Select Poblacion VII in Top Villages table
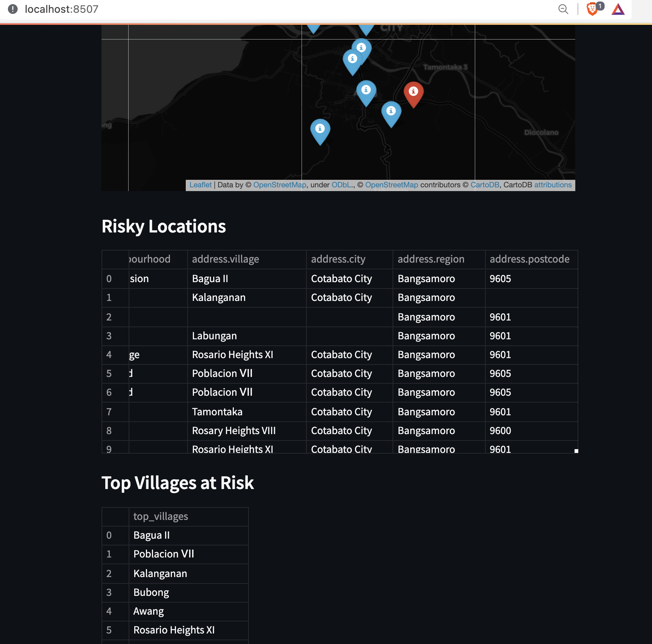The image size is (652, 644). [188, 554]
